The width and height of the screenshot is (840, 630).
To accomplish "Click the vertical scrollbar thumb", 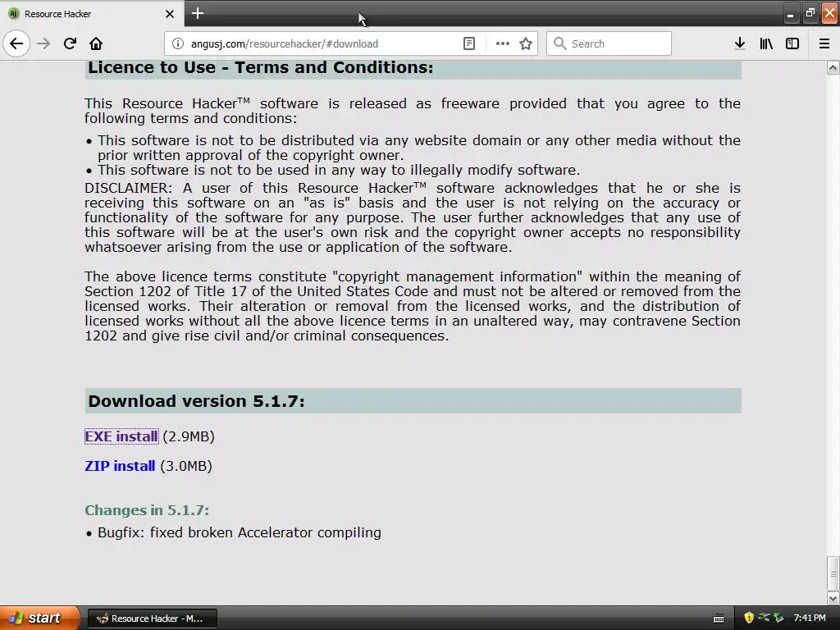I will [x=833, y=573].
